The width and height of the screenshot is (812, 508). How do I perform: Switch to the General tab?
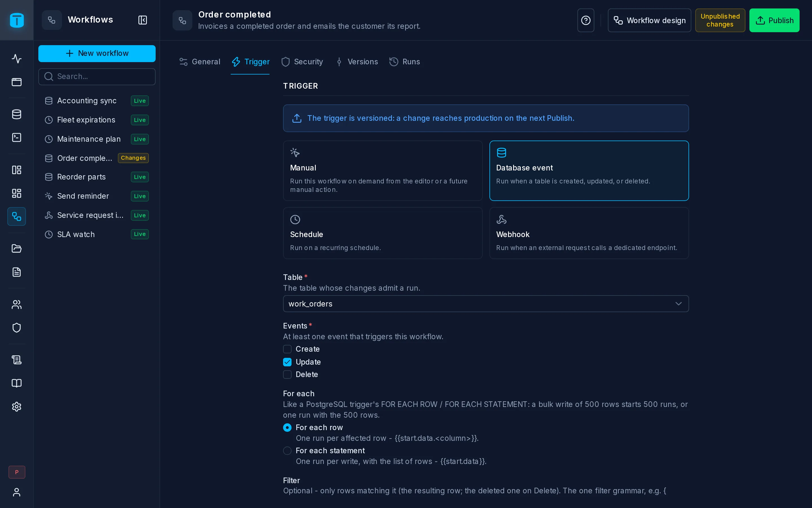(x=200, y=62)
